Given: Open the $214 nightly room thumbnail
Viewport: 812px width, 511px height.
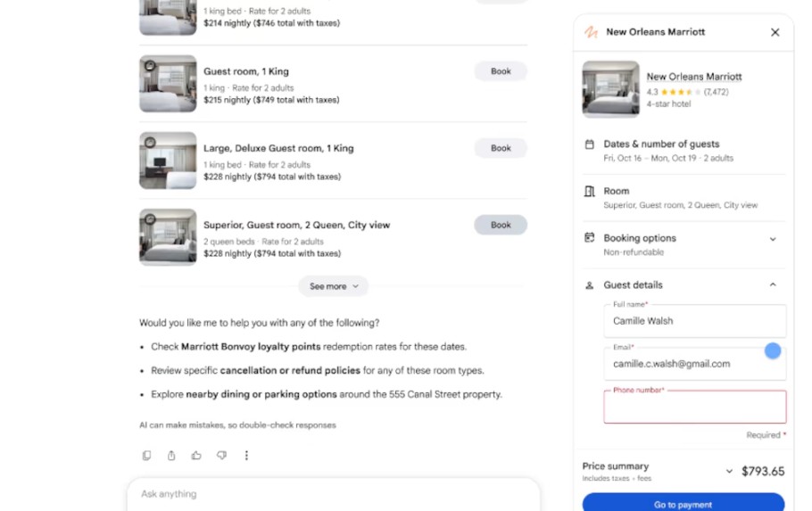Looking at the screenshot, I should click(168, 17).
